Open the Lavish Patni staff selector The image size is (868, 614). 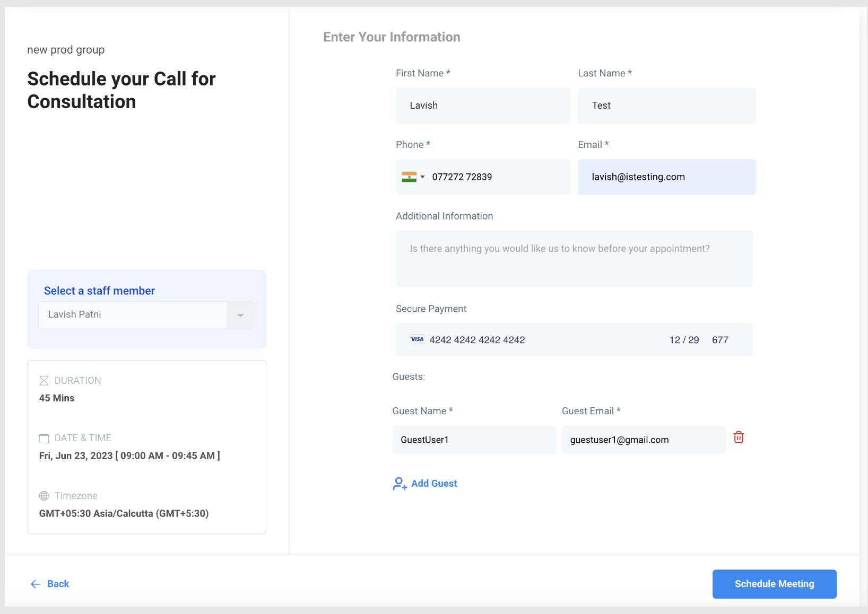click(147, 315)
